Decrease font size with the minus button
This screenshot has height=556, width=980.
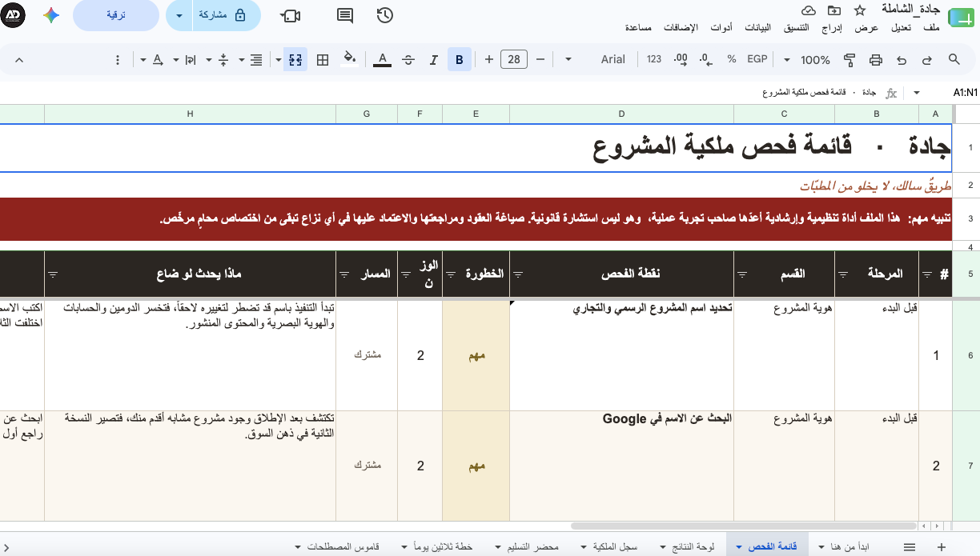click(540, 59)
